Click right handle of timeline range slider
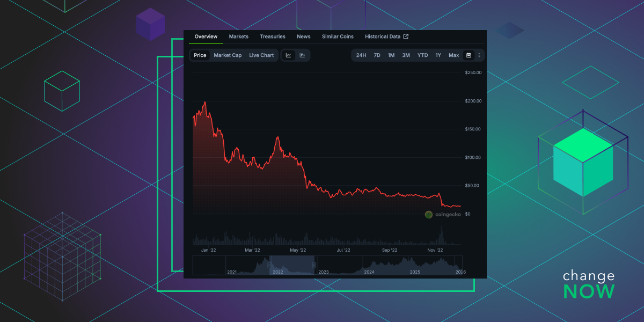The width and height of the screenshot is (644, 322). pyautogui.click(x=314, y=265)
